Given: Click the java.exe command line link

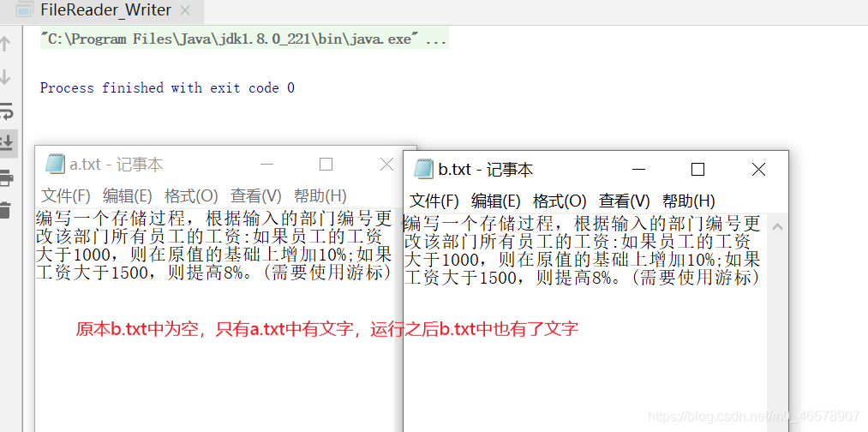Looking at the screenshot, I should click(x=243, y=40).
